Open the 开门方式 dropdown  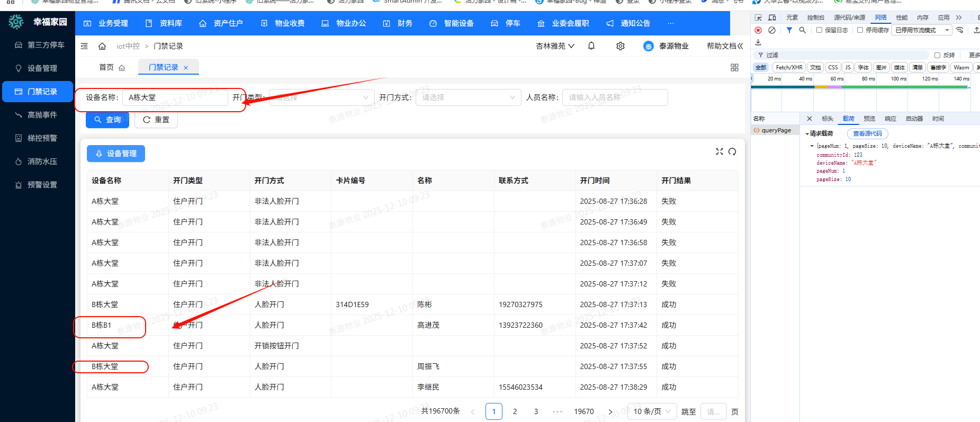point(468,97)
